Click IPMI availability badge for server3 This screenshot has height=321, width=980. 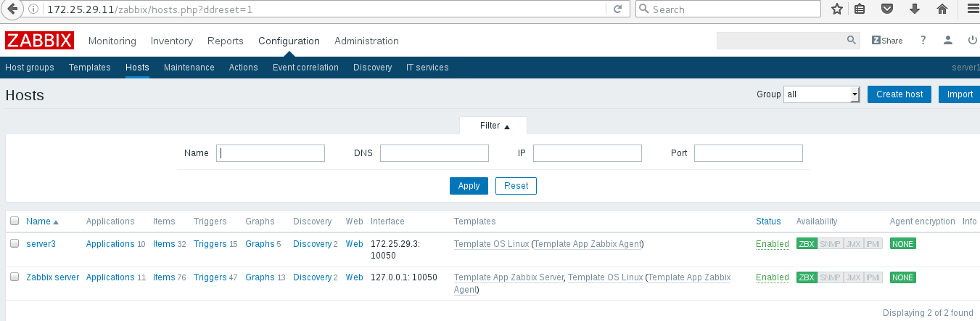(873, 244)
